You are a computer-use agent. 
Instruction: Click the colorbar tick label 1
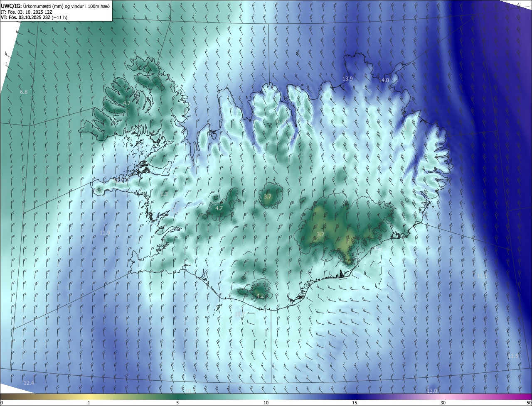[89, 403]
